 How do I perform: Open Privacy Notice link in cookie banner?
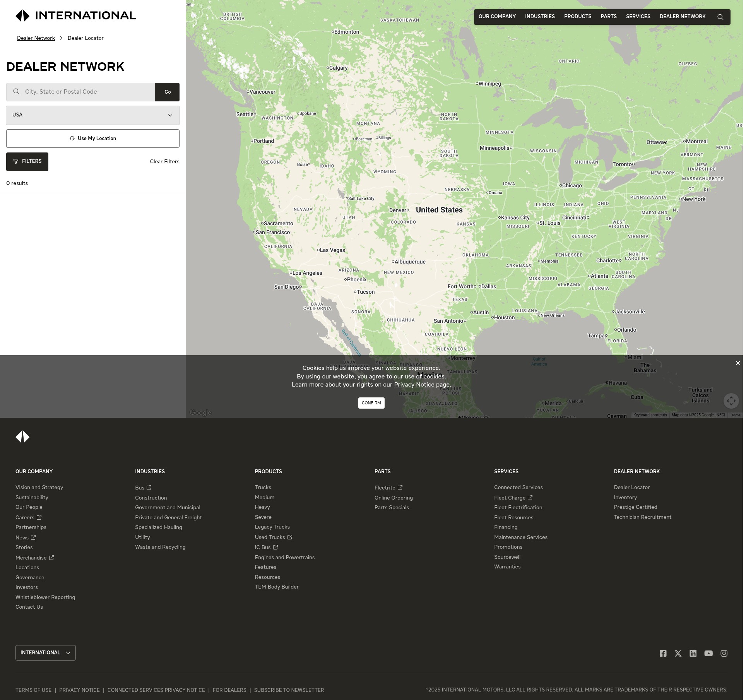[x=414, y=384]
